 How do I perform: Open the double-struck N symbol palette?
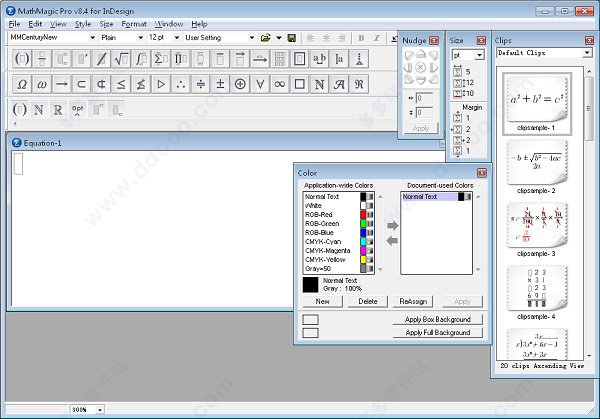[320, 84]
